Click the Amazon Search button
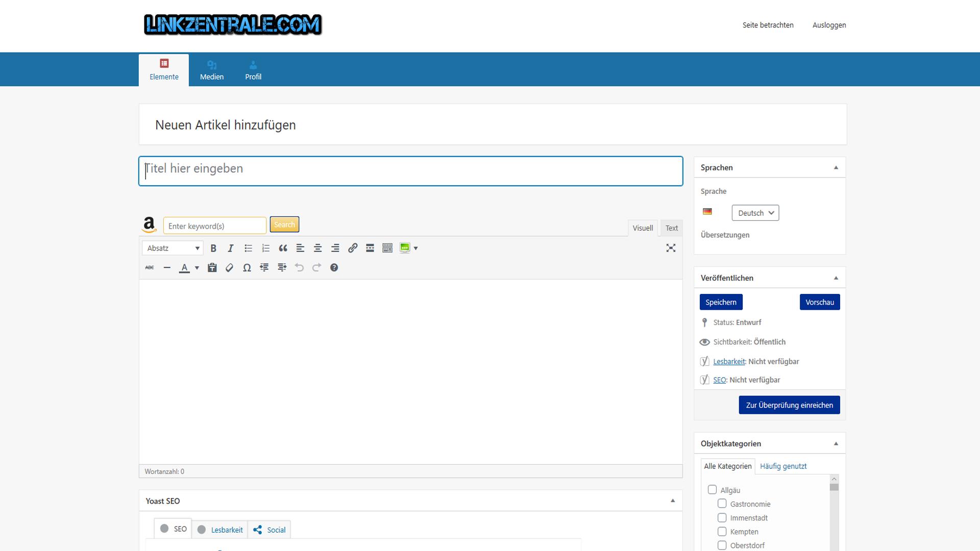 (284, 224)
